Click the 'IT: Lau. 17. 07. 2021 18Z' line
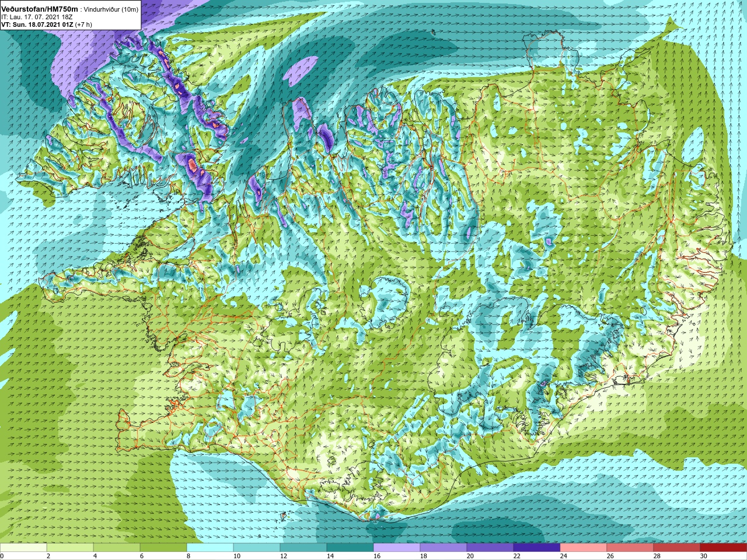 click(37, 17)
